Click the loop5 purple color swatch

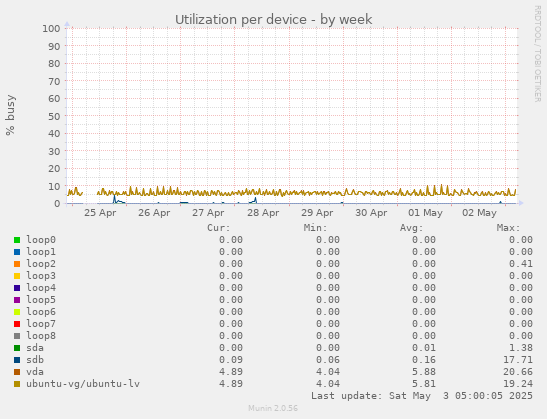click(17, 300)
